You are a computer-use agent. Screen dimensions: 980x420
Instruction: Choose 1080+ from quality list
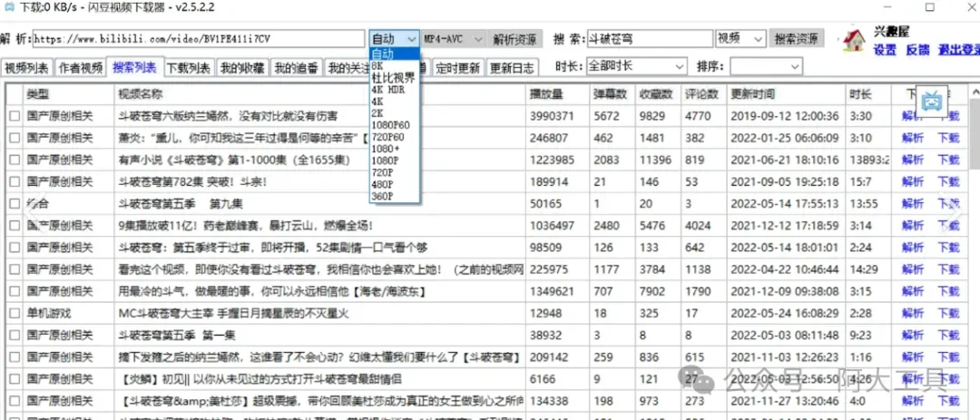click(395, 149)
